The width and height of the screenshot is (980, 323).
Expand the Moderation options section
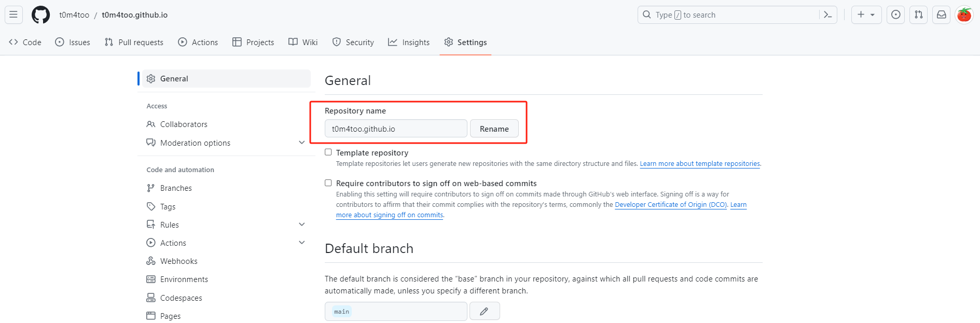click(301, 143)
